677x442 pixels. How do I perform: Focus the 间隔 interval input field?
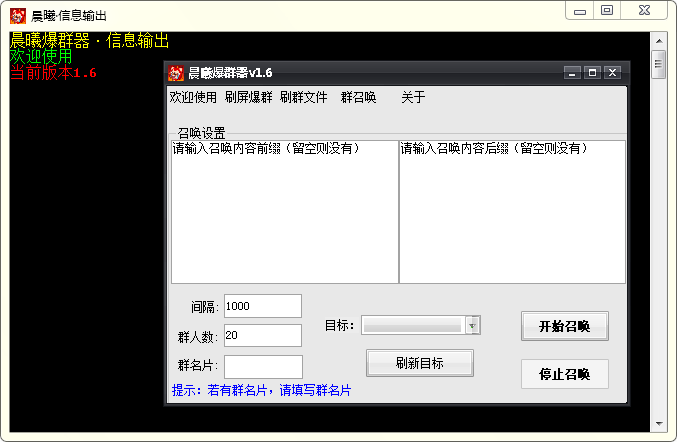coord(263,305)
